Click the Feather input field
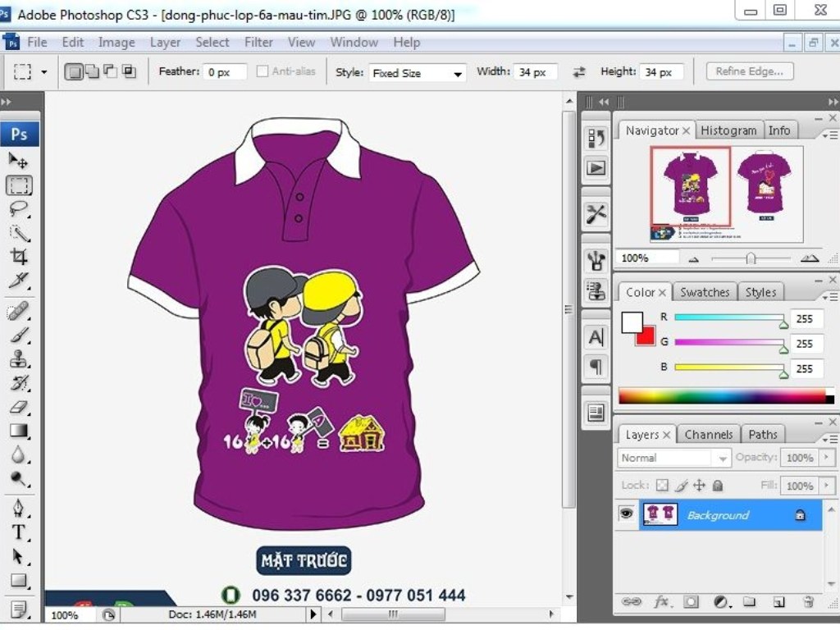The width and height of the screenshot is (840, 630). coord(225,72)
